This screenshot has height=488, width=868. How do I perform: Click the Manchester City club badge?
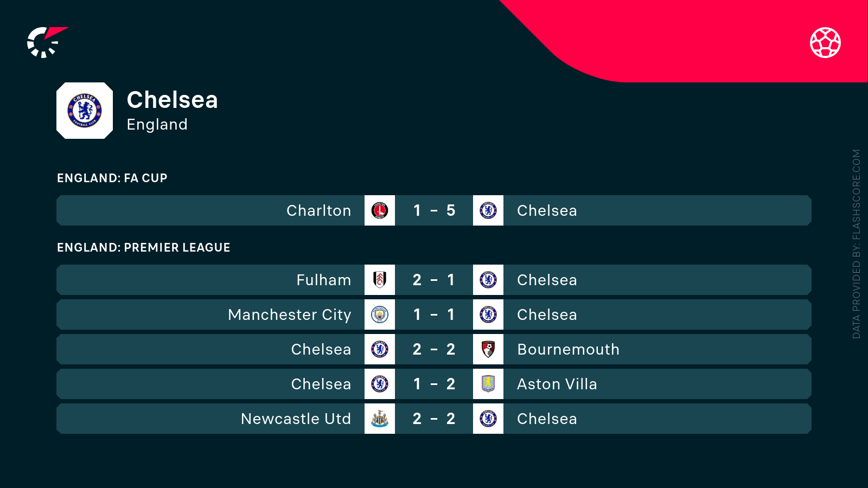click(x=380, y=314)
